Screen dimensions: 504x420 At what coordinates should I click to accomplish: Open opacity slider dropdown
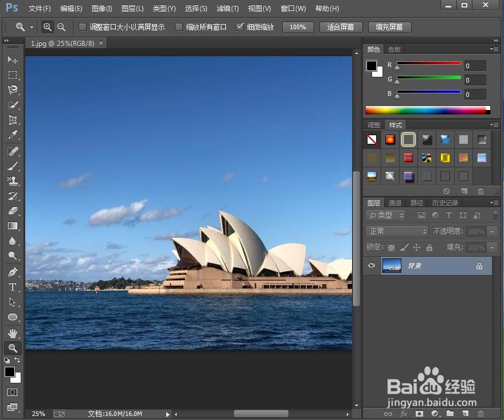(492, 231)
